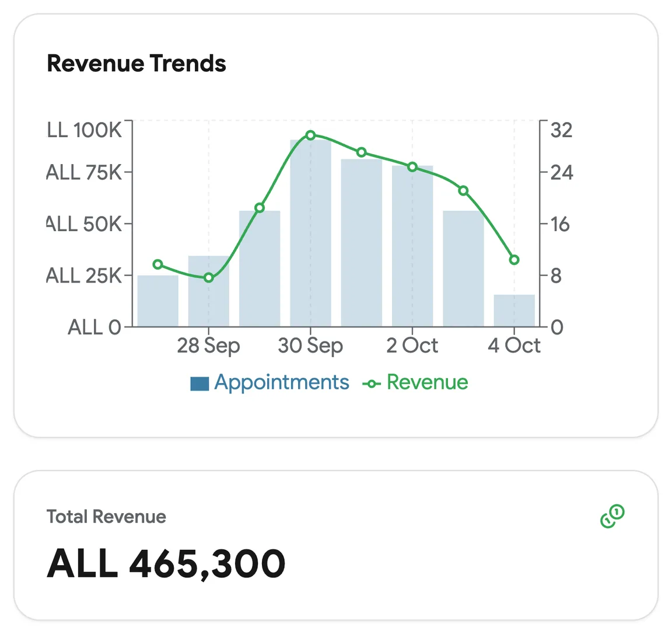
Task: Click the appointments bar for 30 Sep
Action: (311, 233)
